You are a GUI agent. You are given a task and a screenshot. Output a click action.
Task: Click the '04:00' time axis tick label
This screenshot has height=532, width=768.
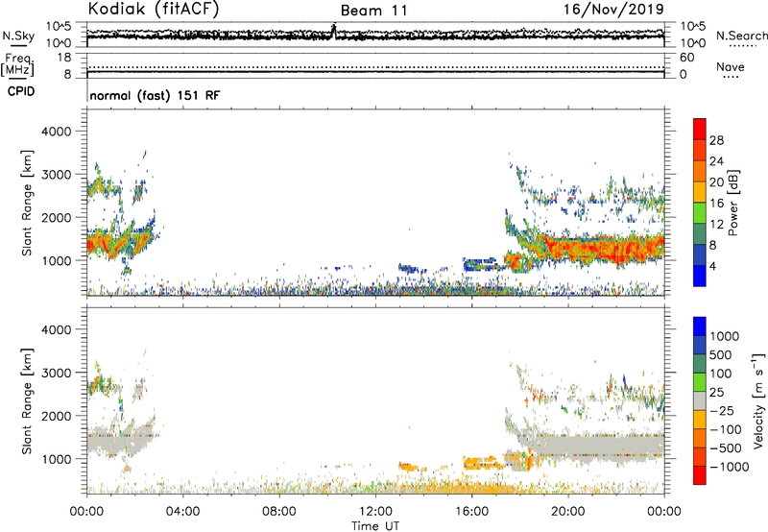coord(182,512)
